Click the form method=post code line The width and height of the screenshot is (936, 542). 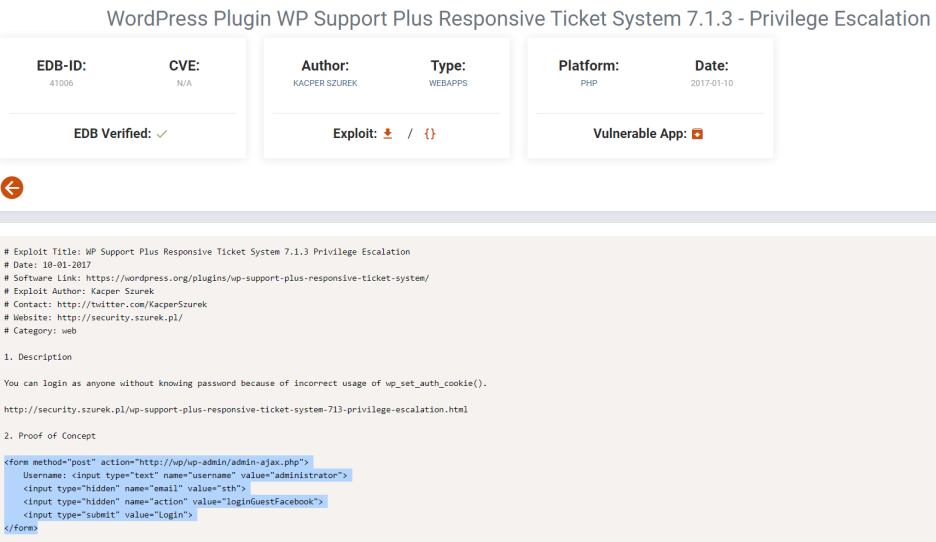coord(156,462)
